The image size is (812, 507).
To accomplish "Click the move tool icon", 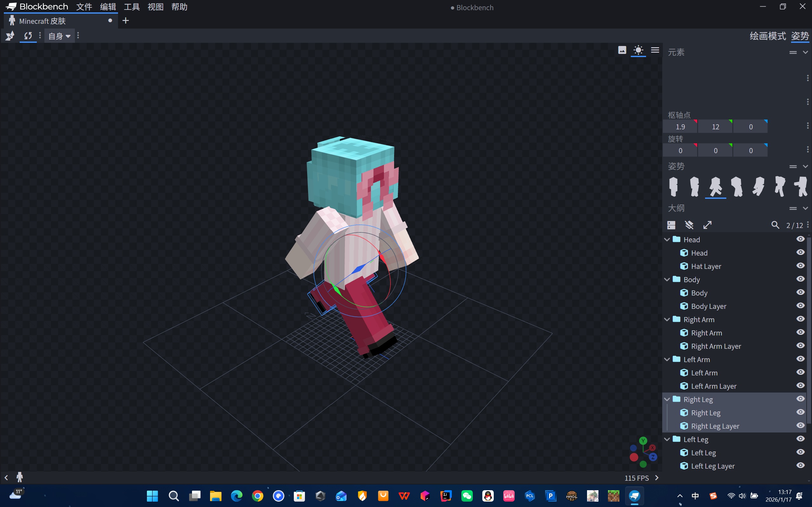I will pyautogui.click(x=10, y=36).
